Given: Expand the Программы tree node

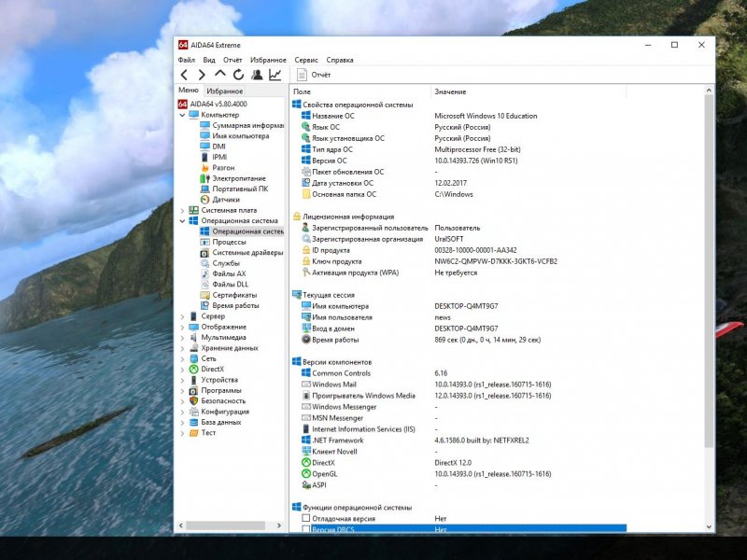Looking at the screenshot, I should pos(182,391).
